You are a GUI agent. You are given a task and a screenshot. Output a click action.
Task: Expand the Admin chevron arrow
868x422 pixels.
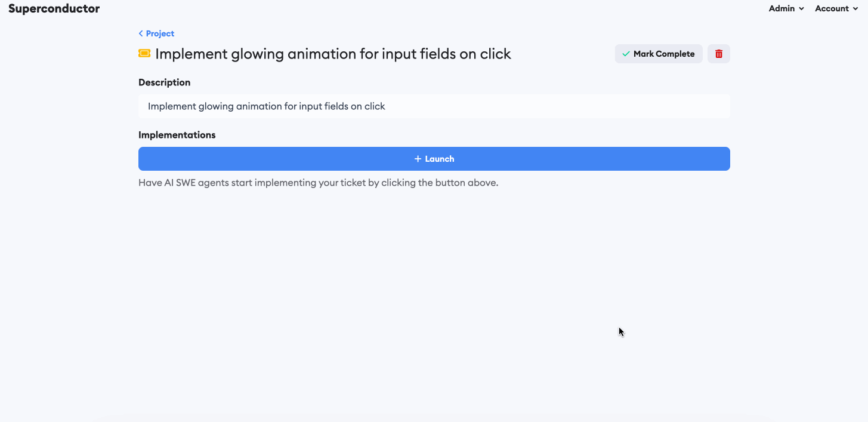coord(802,9)
